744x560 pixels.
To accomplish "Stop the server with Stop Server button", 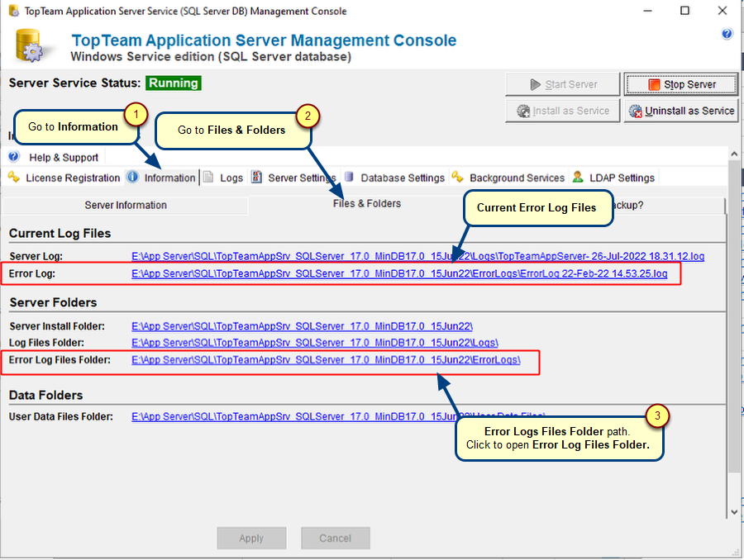I will (681, 84).
